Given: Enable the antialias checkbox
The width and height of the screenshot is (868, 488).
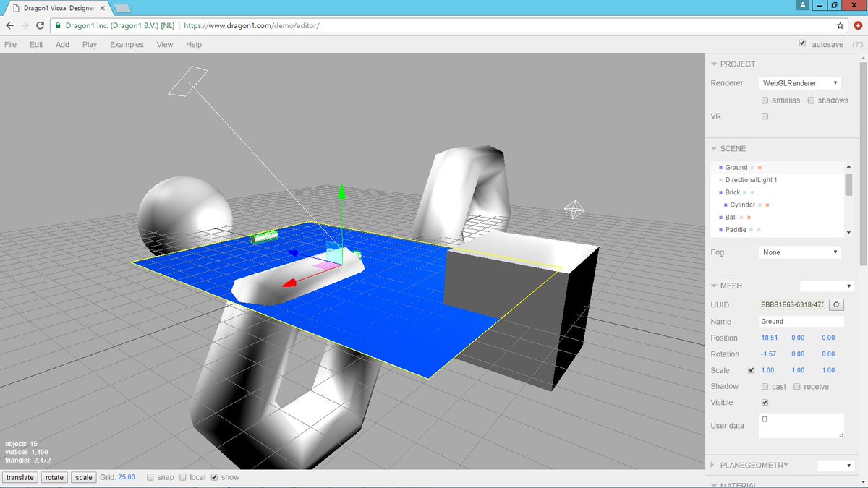Looking at the screenshot, I should (x=765, y=100).
